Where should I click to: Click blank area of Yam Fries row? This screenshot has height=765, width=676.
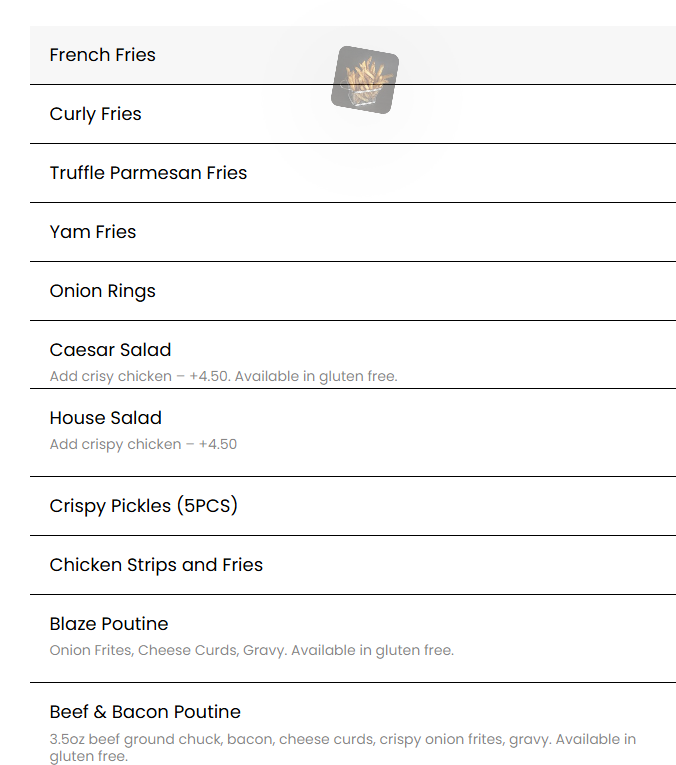[405, 232]
